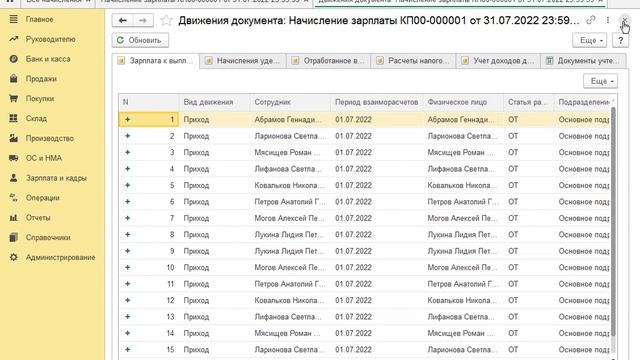The width and height of the screenshot is (640, 360).
Task: Select Ларионова Светла… employee cell in row 2
Action: click(290, 136)
